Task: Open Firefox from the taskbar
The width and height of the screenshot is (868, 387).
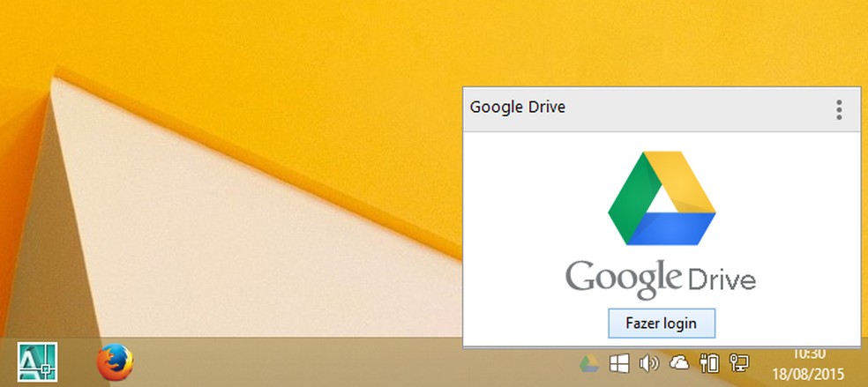Action: click(x=115, y=362)
